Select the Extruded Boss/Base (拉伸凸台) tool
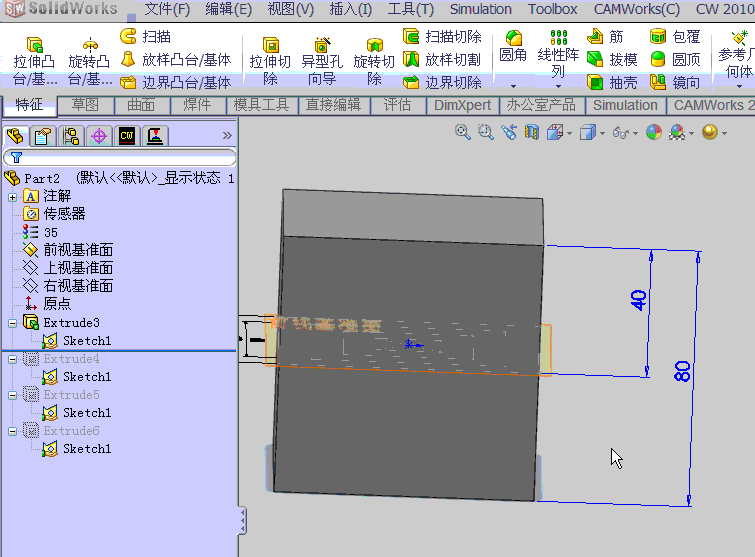This screenshot has width=755, height=557. click(x=34, y=62)
